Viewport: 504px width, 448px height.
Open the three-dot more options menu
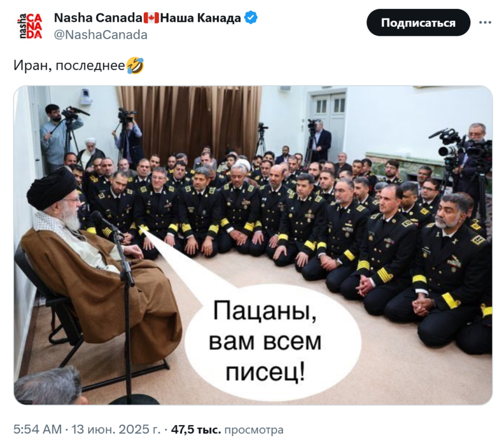tap(485, 22)
